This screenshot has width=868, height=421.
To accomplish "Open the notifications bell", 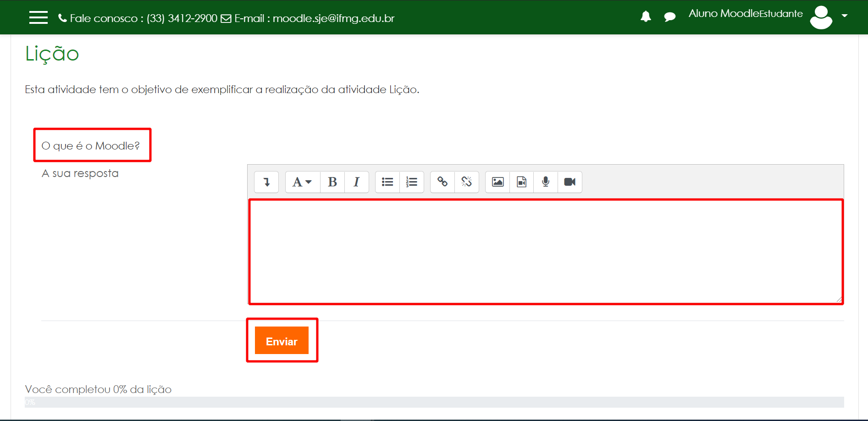I will (x=646, y=16).
